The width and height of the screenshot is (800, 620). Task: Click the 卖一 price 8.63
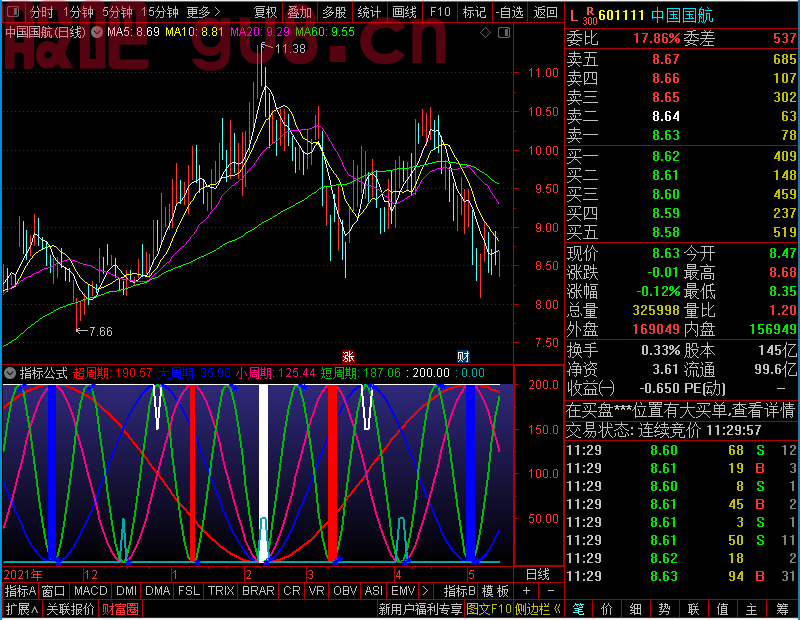click(x=666, y=135)
